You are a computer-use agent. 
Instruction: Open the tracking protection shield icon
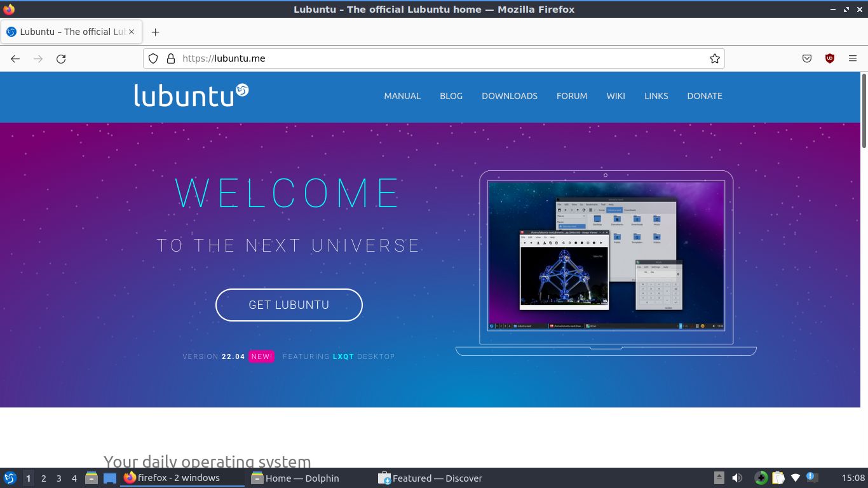coord(153,58)
